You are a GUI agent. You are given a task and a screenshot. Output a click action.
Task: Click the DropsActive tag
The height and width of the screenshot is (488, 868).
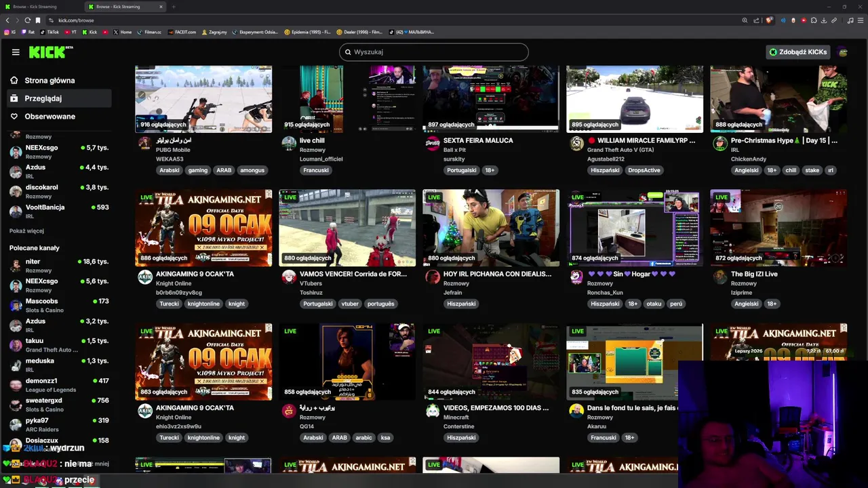coord(644,170)
